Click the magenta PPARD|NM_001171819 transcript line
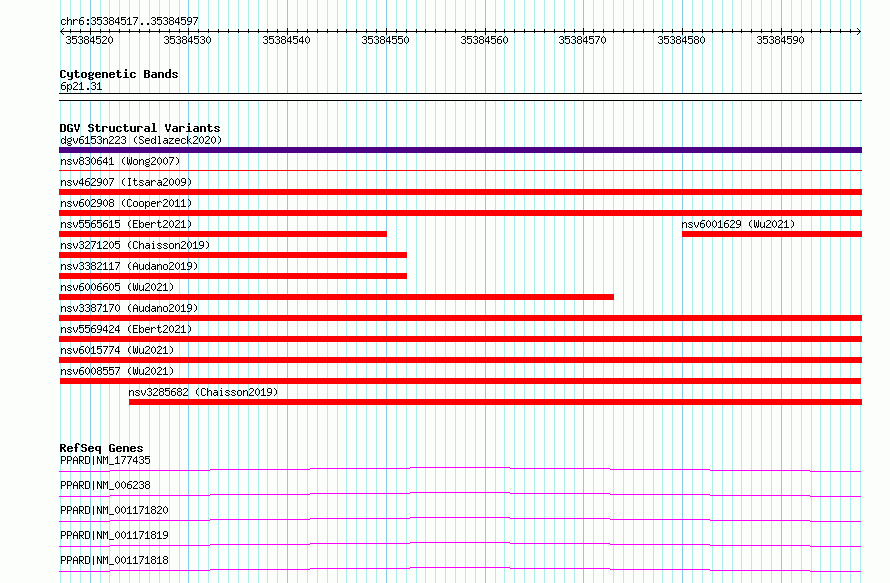This screenshot has width=890, height=583. 460,544
